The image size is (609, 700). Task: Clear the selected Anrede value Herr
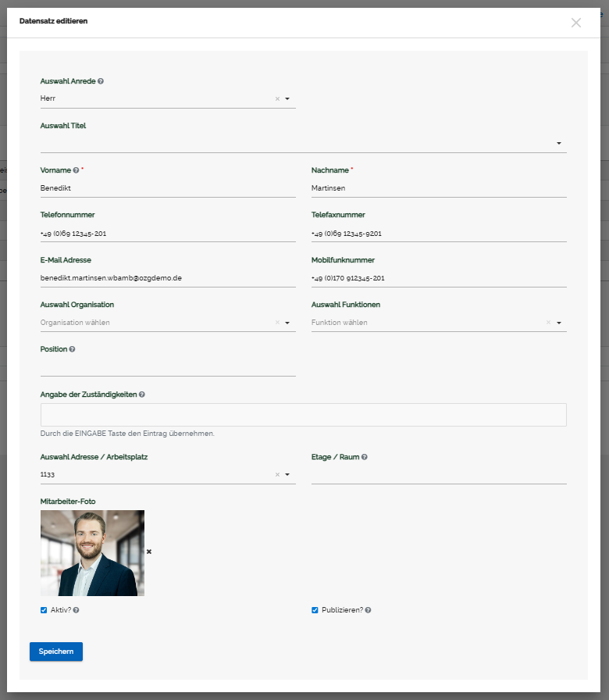(277, 99)
